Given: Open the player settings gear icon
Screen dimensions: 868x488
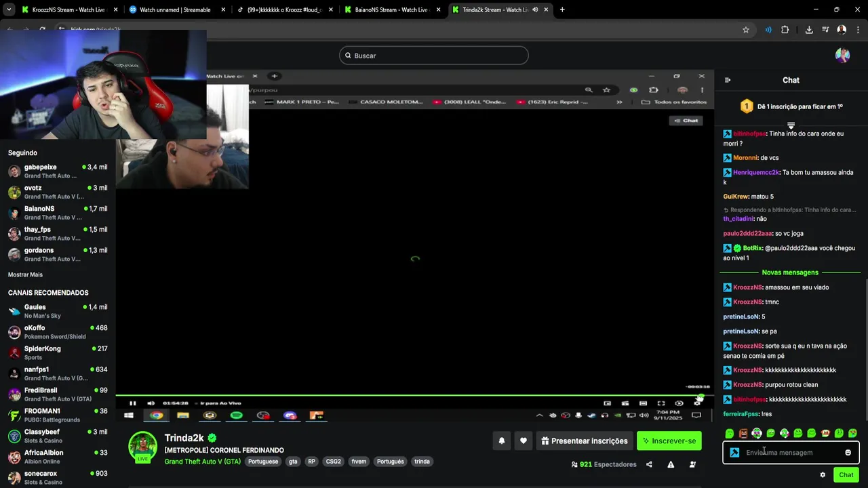Looking at the screenshot, I should pos(697,403).
